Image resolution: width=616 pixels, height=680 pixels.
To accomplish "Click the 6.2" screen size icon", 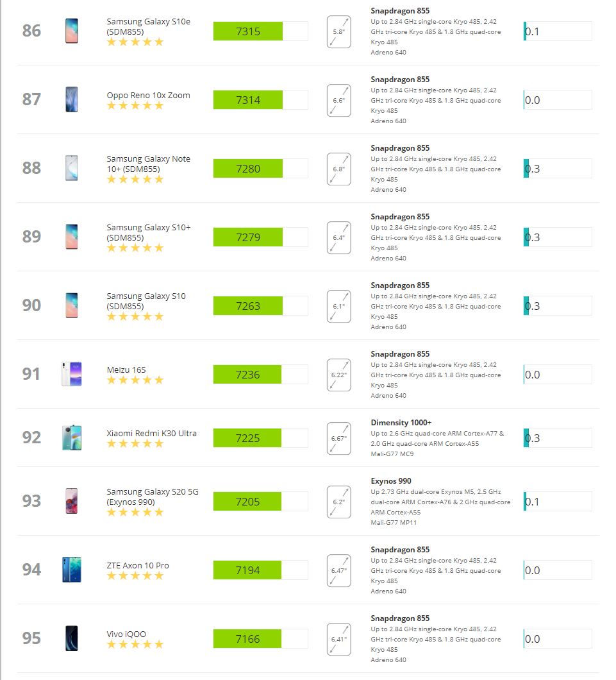I will 338,502.
